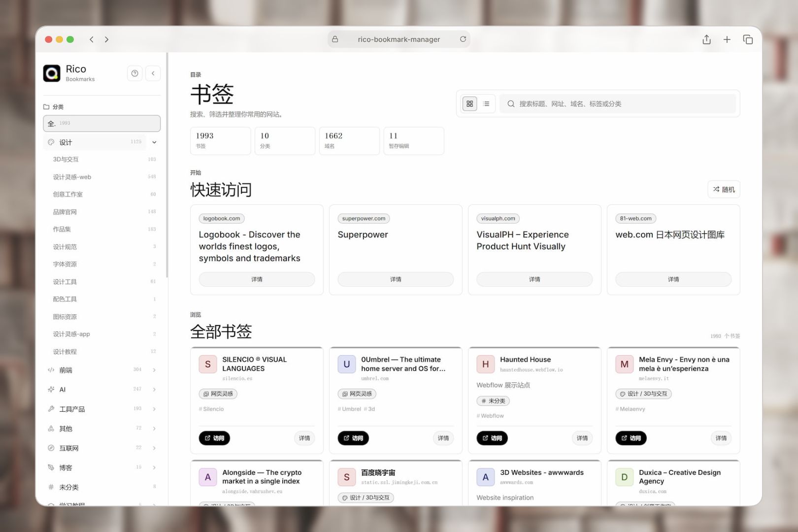Expand the 工具产品 category
Viewport: 798px width, 532px height.
[x=154, y=409]
